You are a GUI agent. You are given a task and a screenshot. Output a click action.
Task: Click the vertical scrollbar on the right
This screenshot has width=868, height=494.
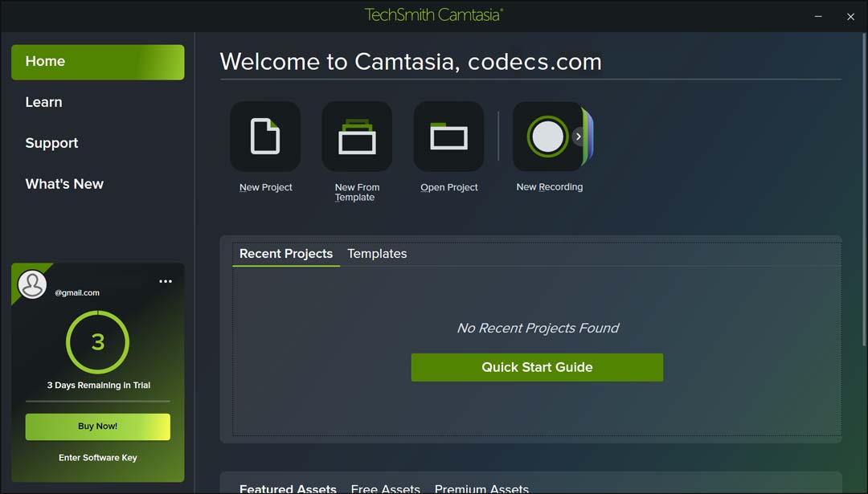click(864, 190)
